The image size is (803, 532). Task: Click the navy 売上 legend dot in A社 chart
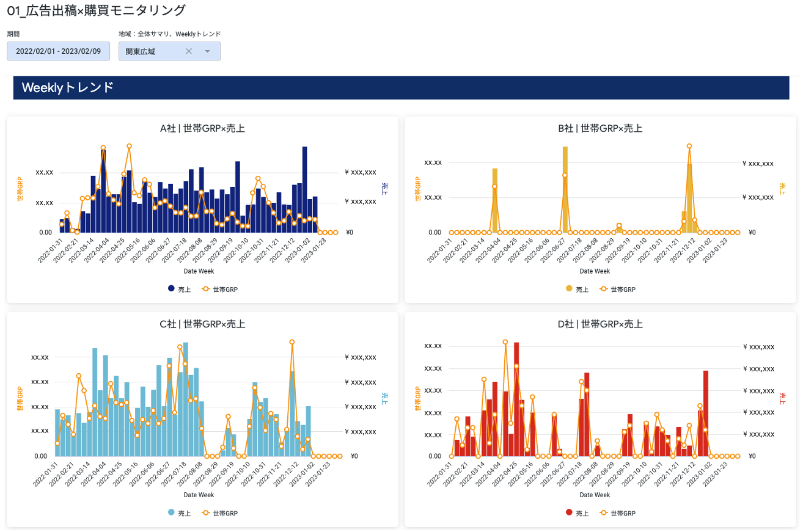click(171, 289)
